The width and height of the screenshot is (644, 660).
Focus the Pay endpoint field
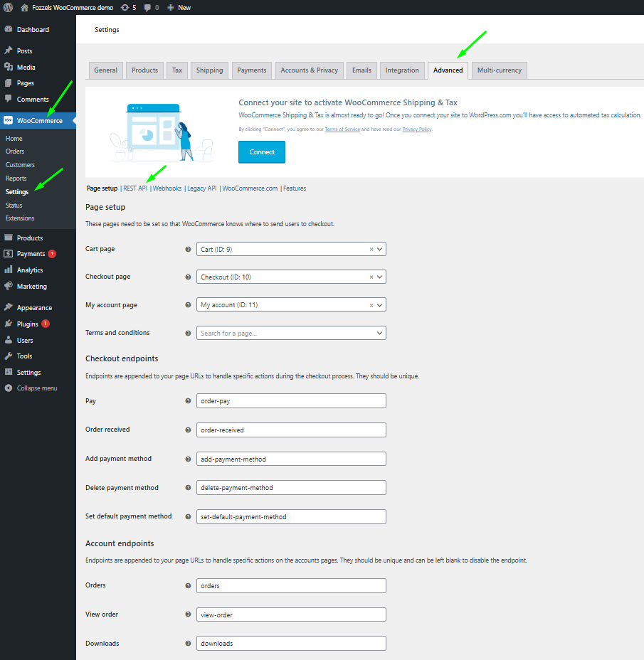point(291,400)
